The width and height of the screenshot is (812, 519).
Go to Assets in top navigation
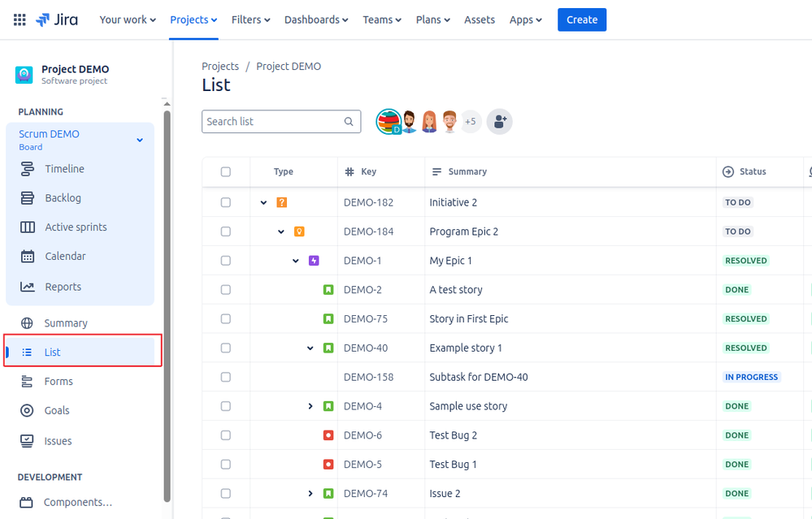[x=480, y=19]
